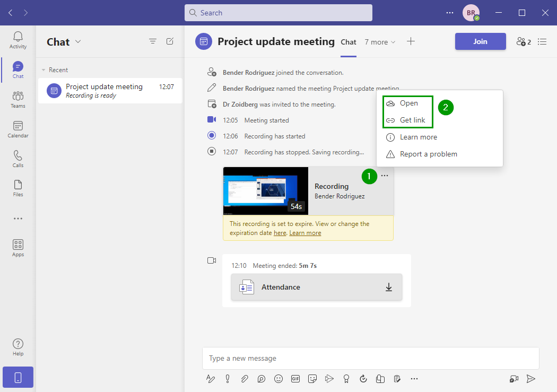This screenshot has width=557, height=392.
Task: Download the Attendance report
Action: tap(388, 287)
